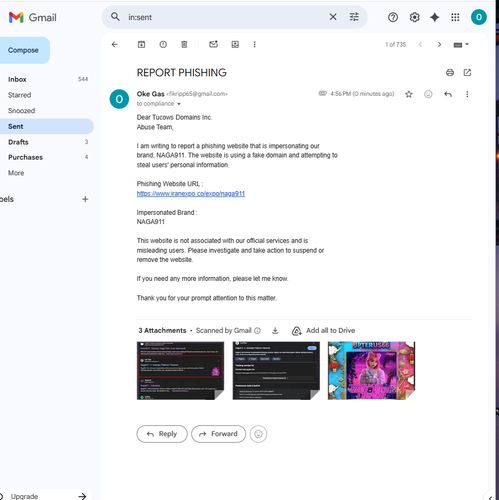
Task: Click the sender avatar for Oke Gas
Action: pyautogui.click(x=119, y=99)
